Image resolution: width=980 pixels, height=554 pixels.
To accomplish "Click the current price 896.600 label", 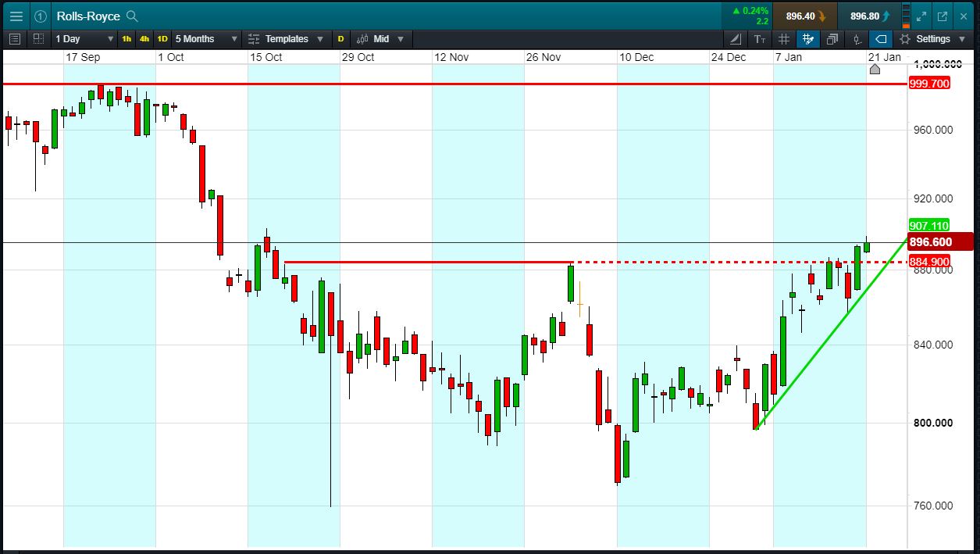I will (940, 242).
